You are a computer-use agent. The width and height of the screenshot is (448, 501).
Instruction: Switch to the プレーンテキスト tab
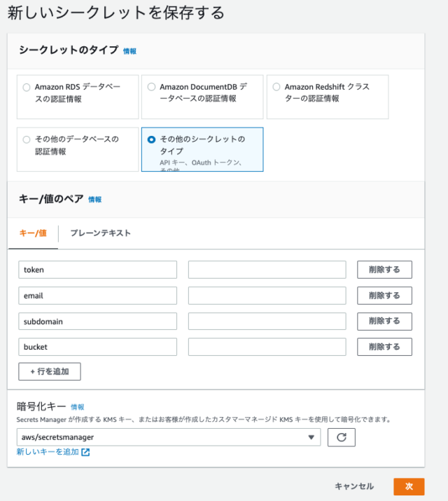point(100,233)
